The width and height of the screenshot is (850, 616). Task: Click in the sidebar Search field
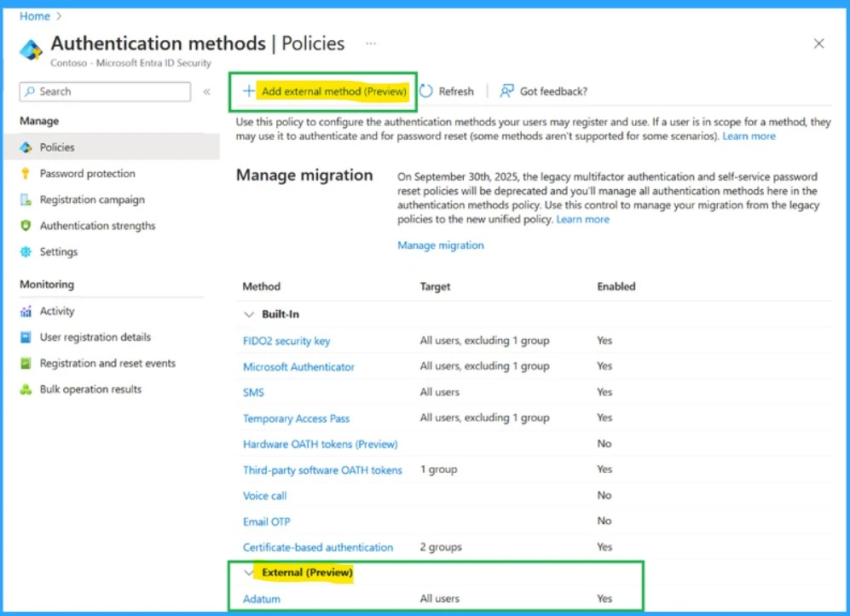(105, 91)
